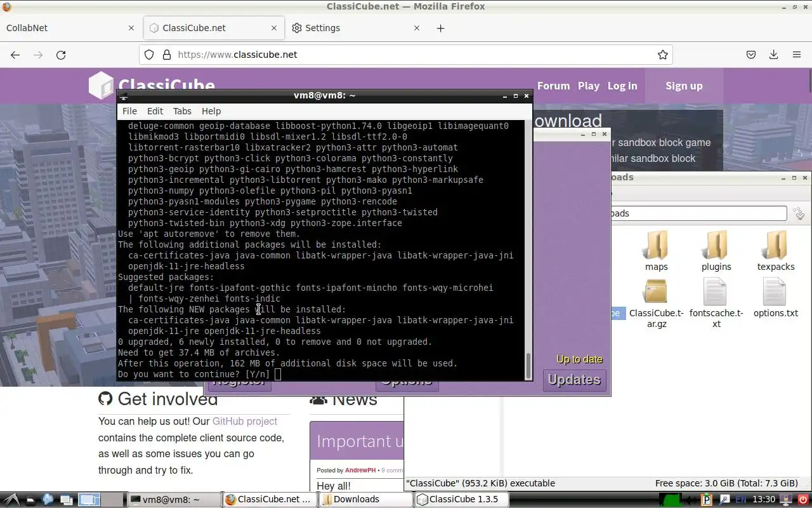The height and width of the screenshot is (508, 812).
Task: Close the CollabNet tab
Action: (x=131, y=28)
